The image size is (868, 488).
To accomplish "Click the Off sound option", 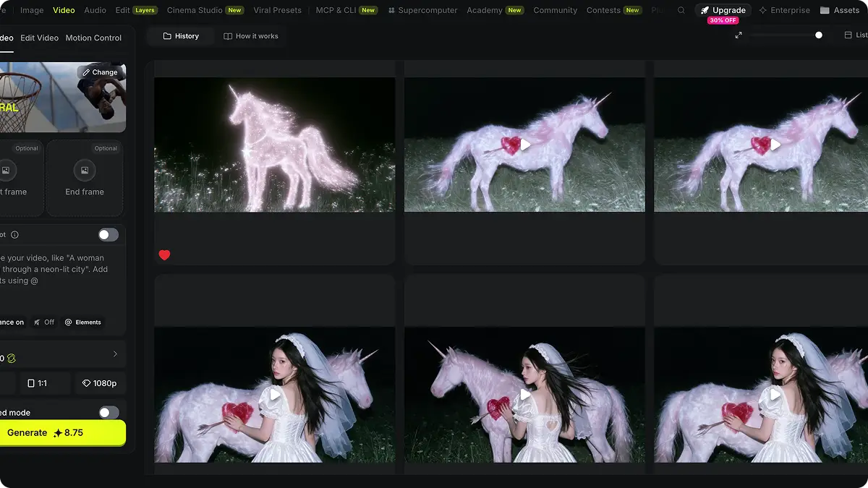I will [44, 322].
